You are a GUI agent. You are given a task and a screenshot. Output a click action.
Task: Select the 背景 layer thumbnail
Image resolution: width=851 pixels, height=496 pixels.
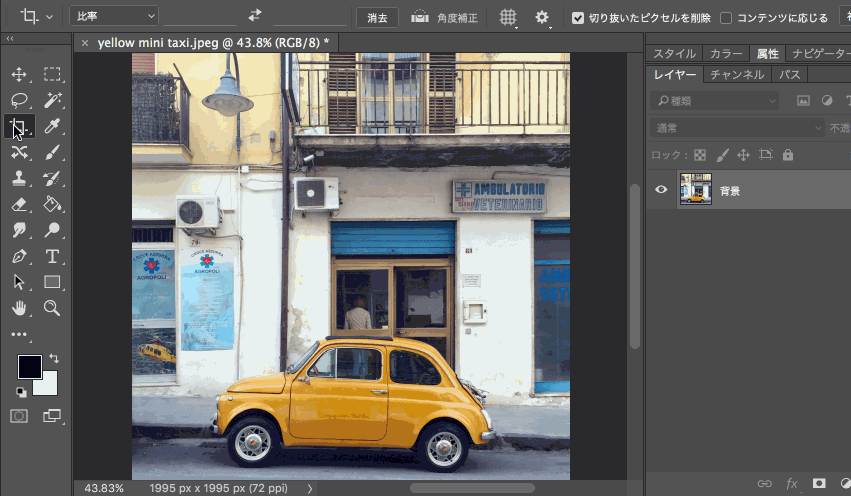click(696, 190)
